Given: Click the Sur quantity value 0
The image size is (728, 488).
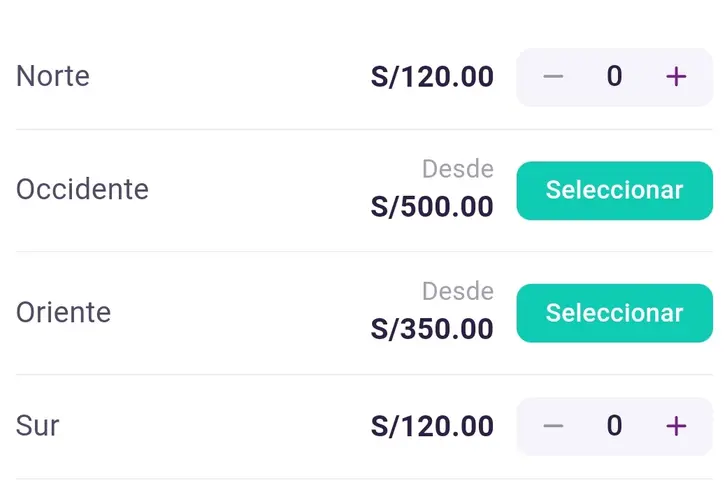Looking at the screenshot, I should tap(614, 426).
